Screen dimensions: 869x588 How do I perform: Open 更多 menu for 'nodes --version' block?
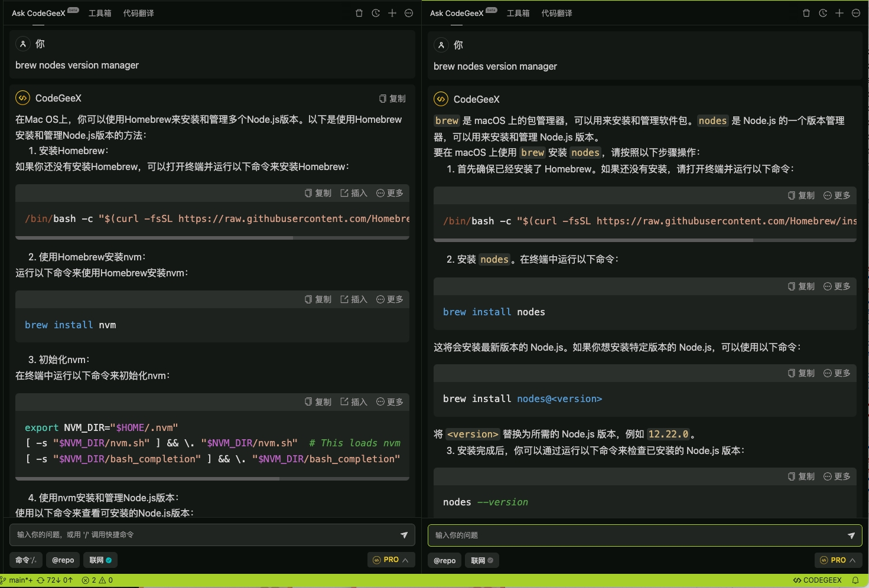pyautogui.click(x=837, y=476)
